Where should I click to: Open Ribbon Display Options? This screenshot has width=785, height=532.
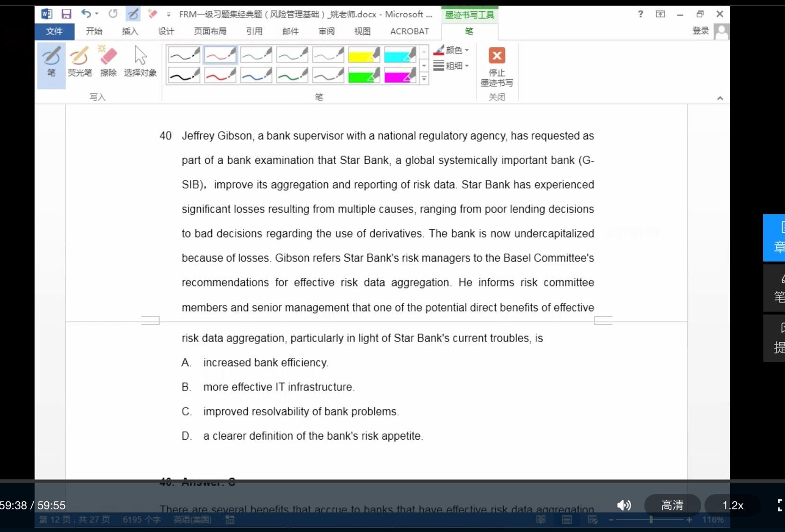coord(660,14)
